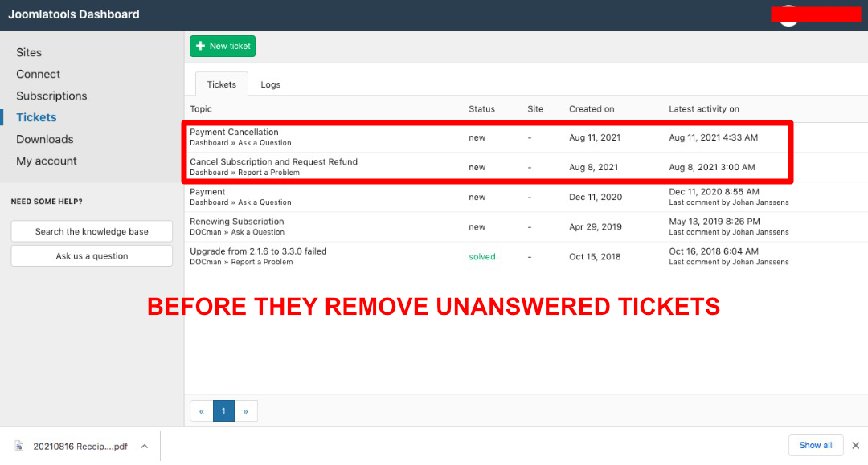
Task: Open My account in the sidebar
Action: tap(47, 161)
